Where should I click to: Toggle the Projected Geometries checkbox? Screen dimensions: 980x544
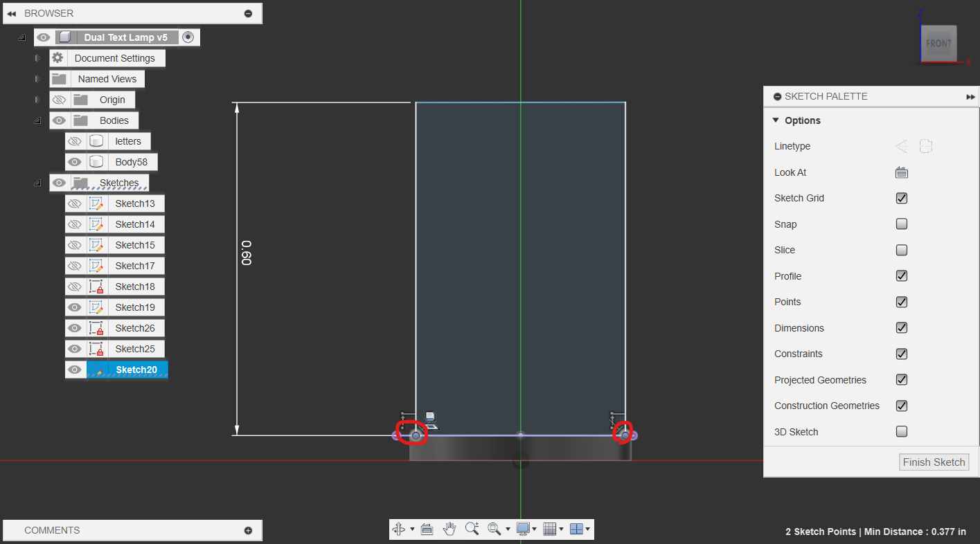(x=901, y=380)
